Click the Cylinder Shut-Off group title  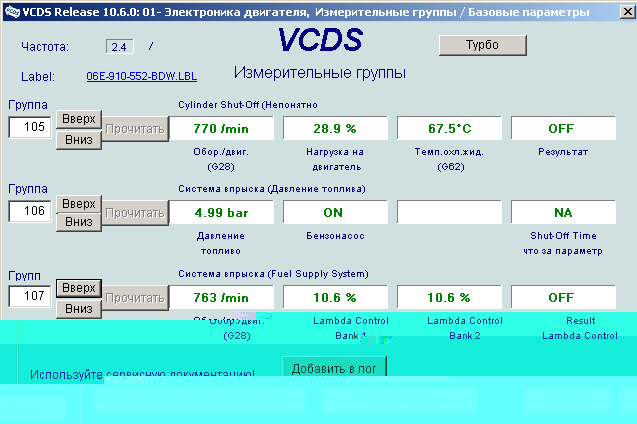point(248,105)
